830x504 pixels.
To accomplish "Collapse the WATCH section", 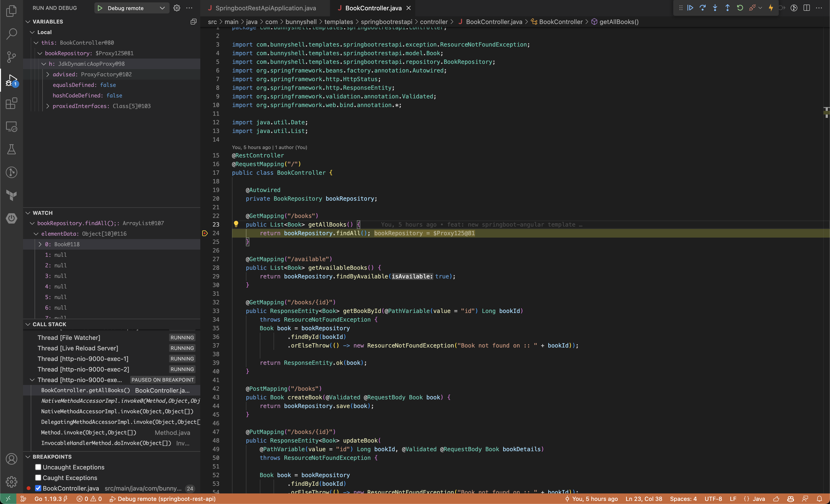I will (x=28, y=213).
